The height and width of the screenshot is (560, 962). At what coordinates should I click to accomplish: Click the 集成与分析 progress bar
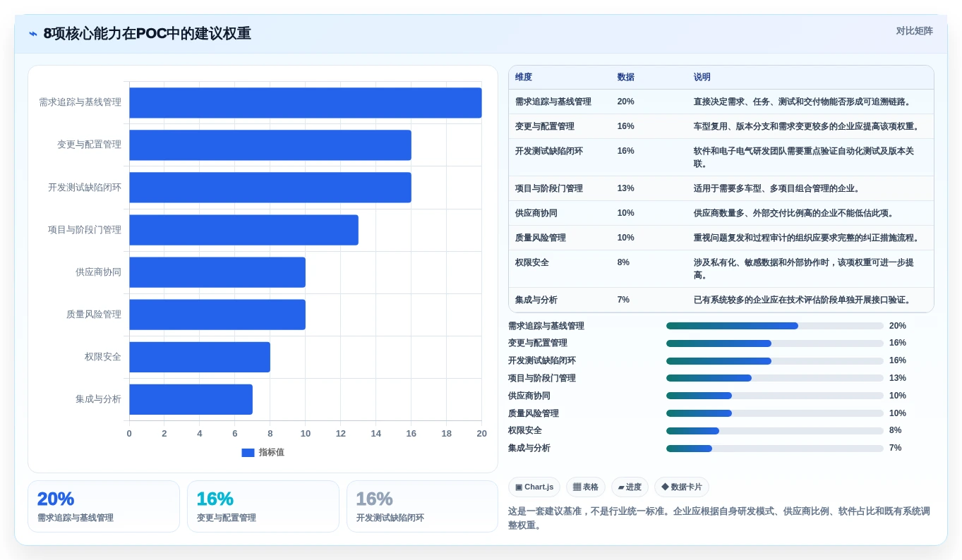tap(775, 448)
